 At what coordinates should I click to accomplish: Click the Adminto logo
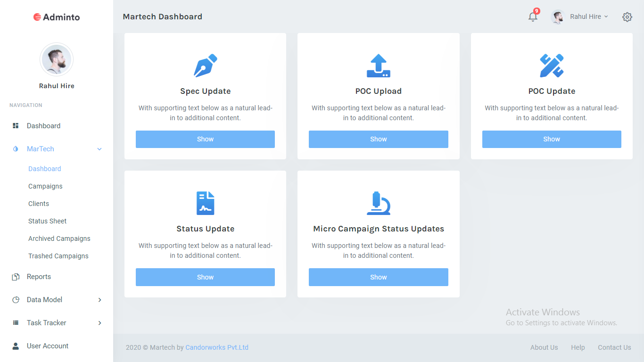pyautogui.click(x=57, y=17)
